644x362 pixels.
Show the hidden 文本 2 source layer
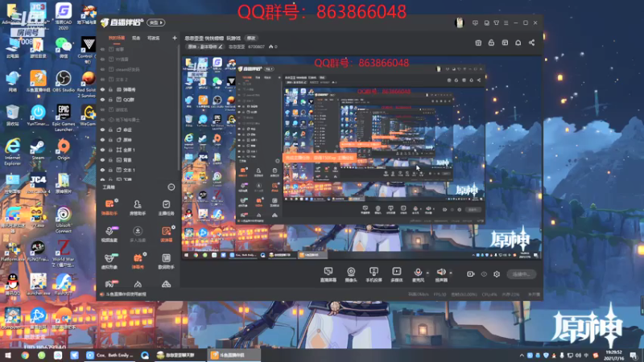tap(103, 79)
